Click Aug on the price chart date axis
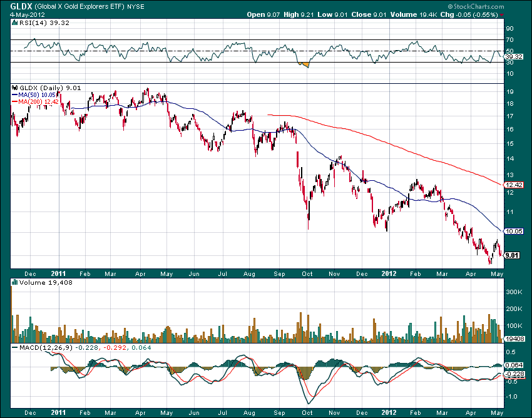The width and height of the screenshot is (532, 418). click(249, 274)
